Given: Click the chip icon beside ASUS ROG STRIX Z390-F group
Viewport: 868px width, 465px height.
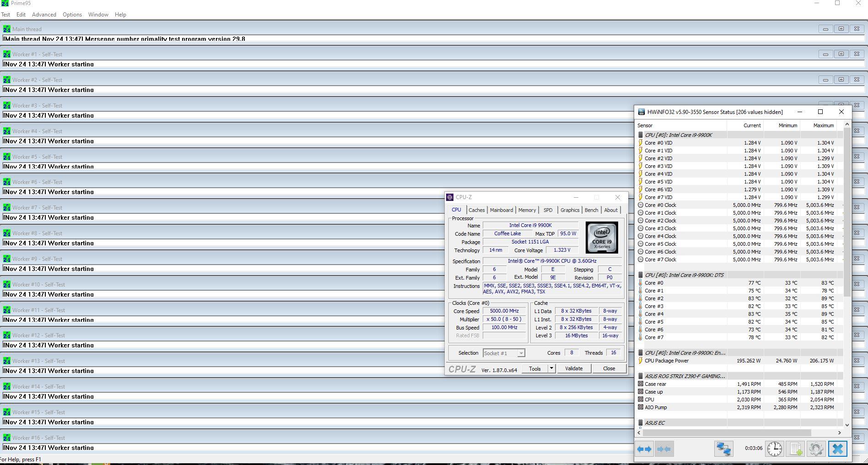Looking at the screenshot, I should 641,376.
